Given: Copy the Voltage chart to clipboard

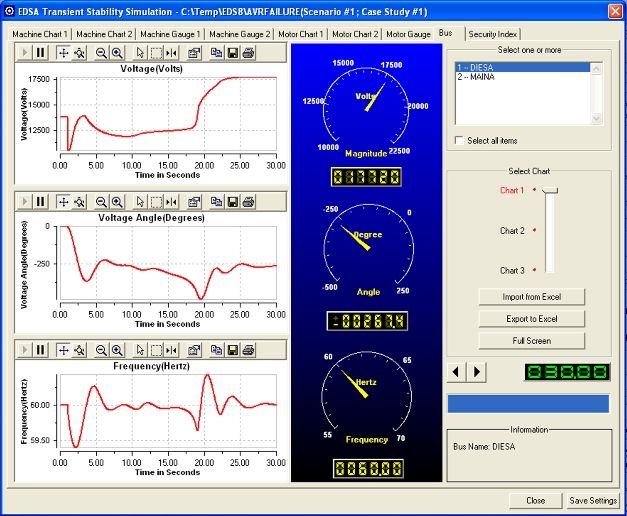Looking at the screenshot, I should 217,53.
